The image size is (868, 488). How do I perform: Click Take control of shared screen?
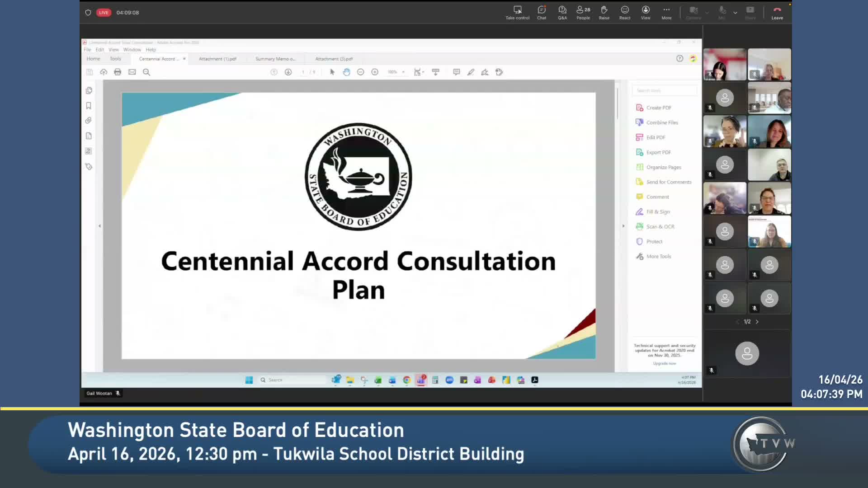[x=517, y=12]
